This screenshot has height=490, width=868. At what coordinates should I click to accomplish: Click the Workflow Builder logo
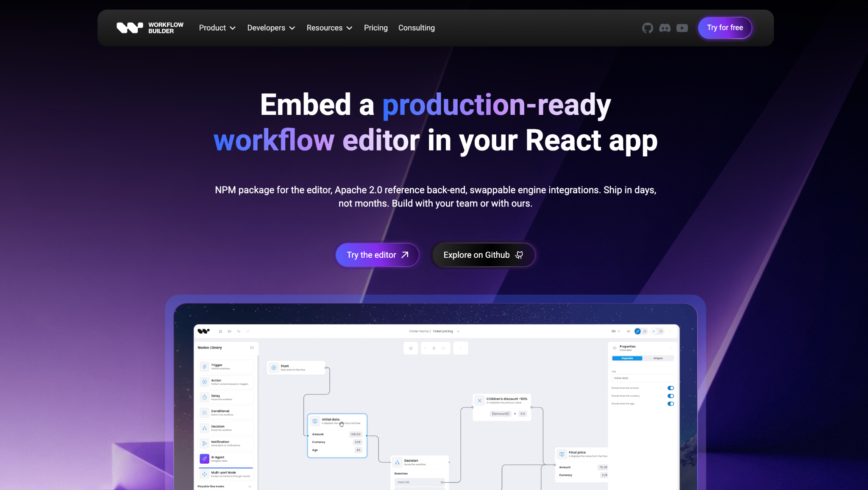point(150,28)
